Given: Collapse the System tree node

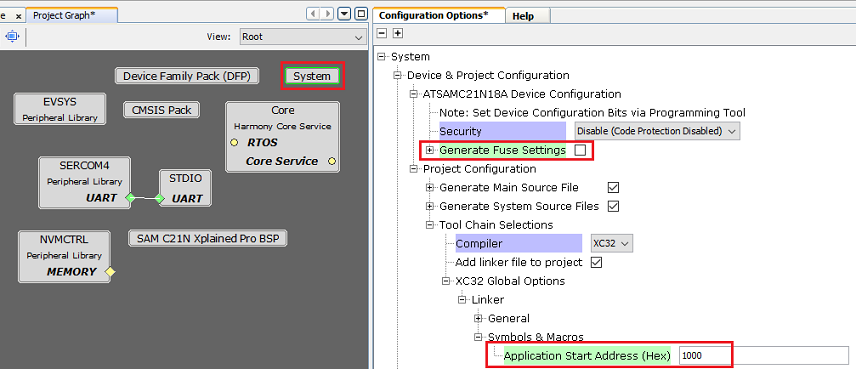Looking at the screenshot, I should pyautogui.click(x=382, y=57).
